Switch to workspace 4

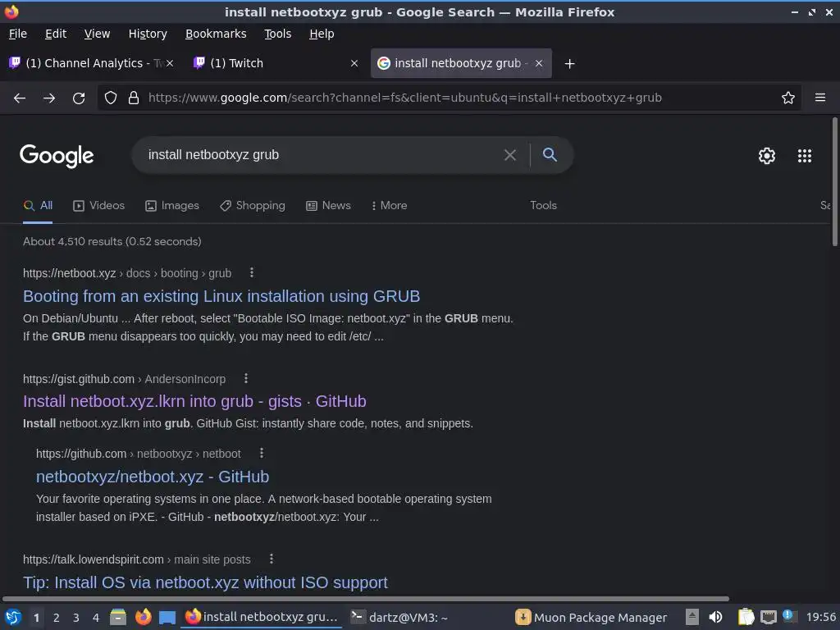coord(96,618)
